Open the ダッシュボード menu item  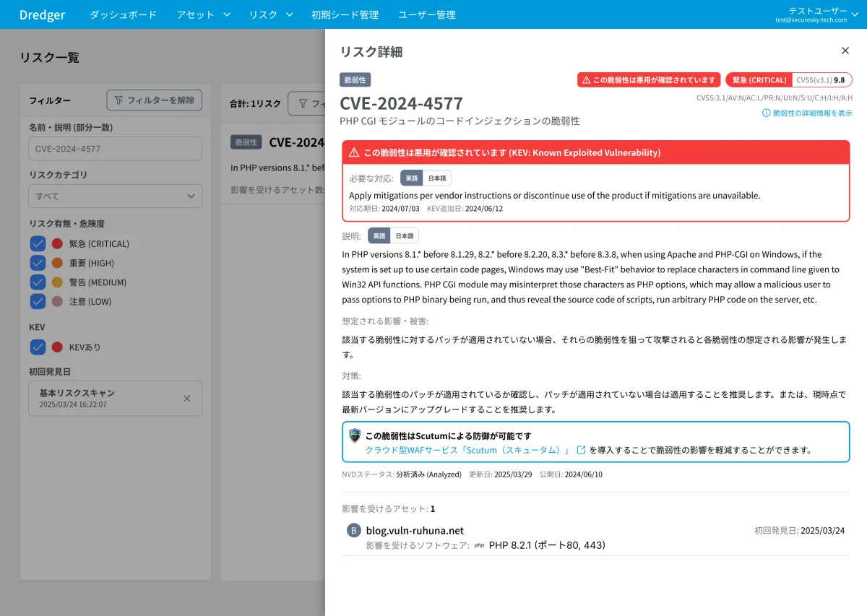(123, 14)
